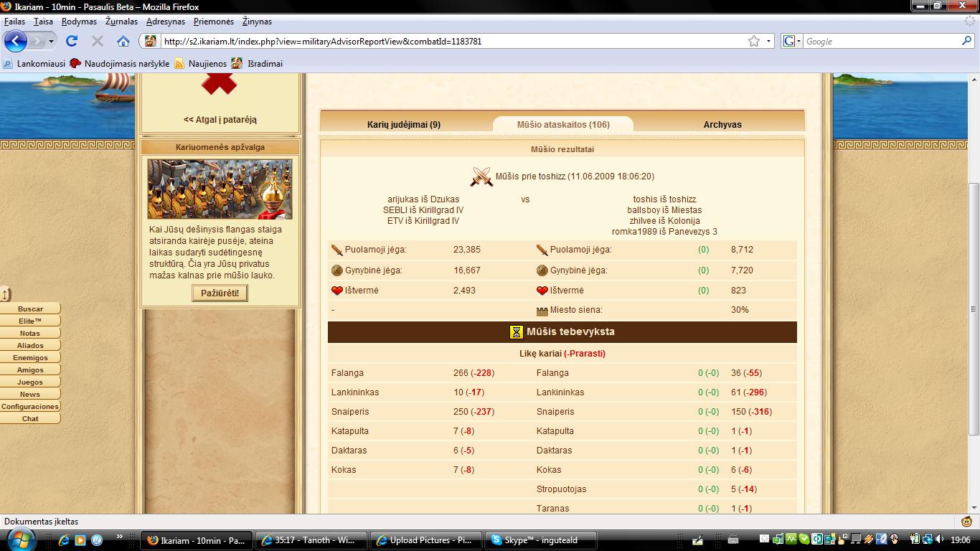Reload the page with the refresh icon
980x551 pixels.
pos(71,41)
